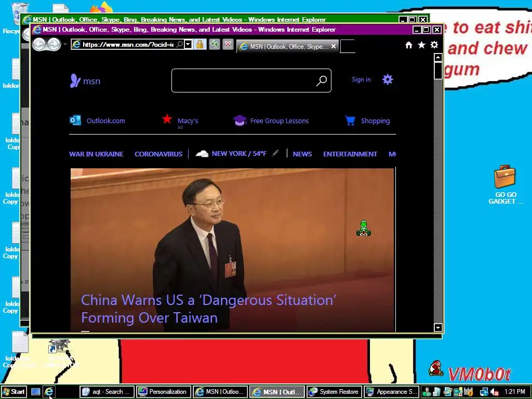Switch to System Restore taskbar button
This screenshot has width=532, height=399.
[334, 392]
